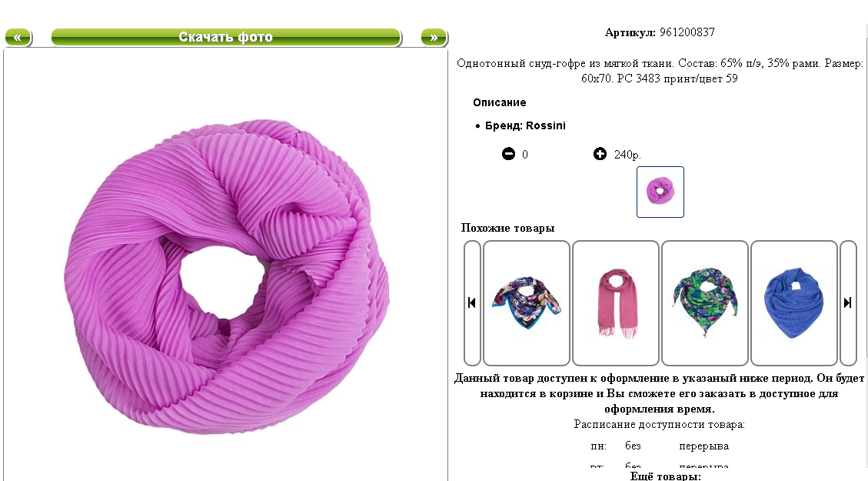Click the Похожие товары section heading

(x=507, y=228)
